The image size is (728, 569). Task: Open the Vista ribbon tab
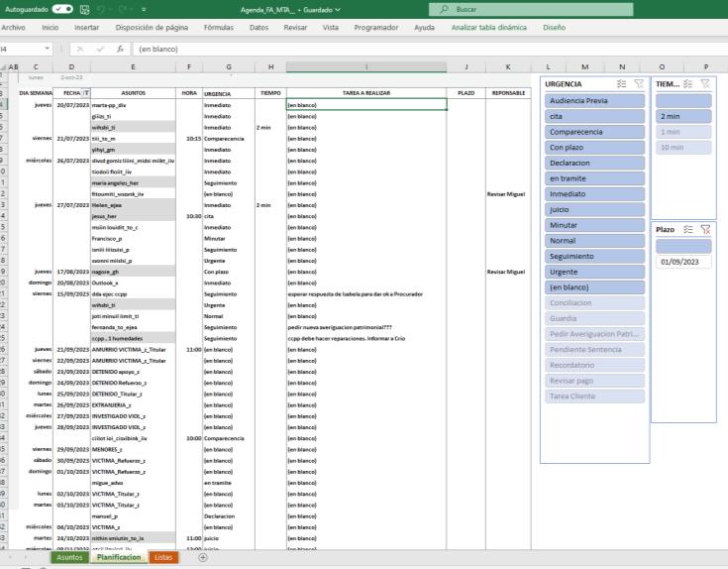(x=331, y=28)
